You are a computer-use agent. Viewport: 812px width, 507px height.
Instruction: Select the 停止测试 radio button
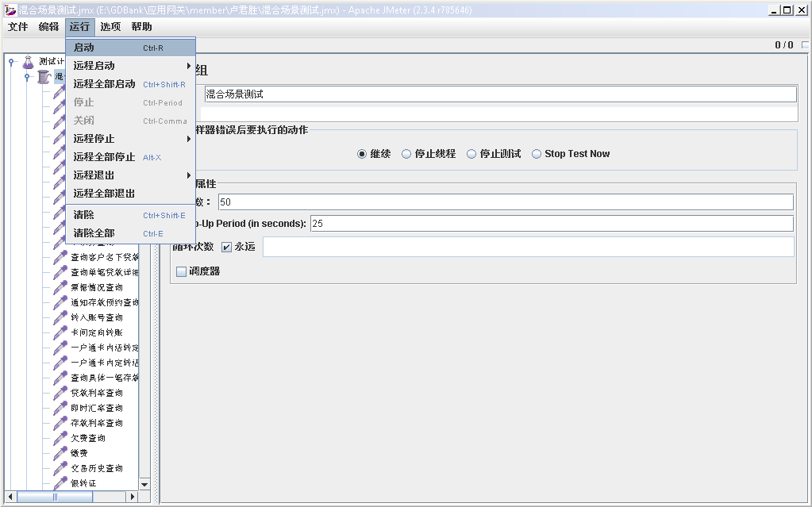[471, 154]
